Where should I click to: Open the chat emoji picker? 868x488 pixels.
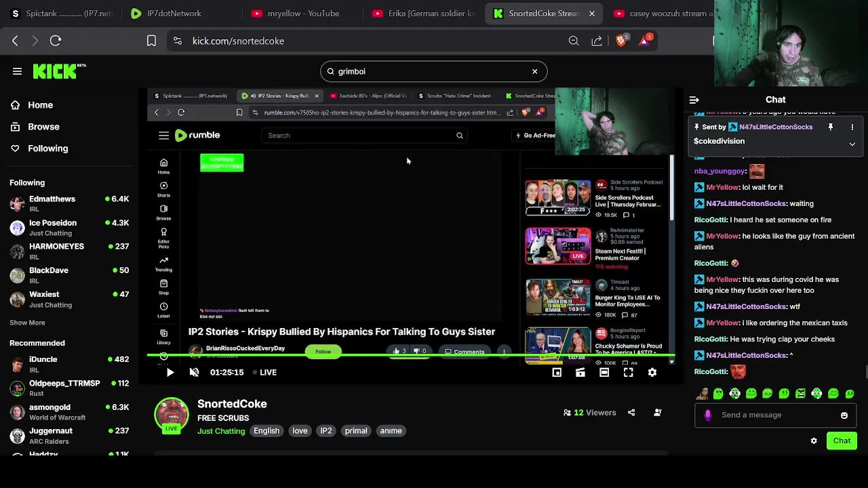pos(844,415)
